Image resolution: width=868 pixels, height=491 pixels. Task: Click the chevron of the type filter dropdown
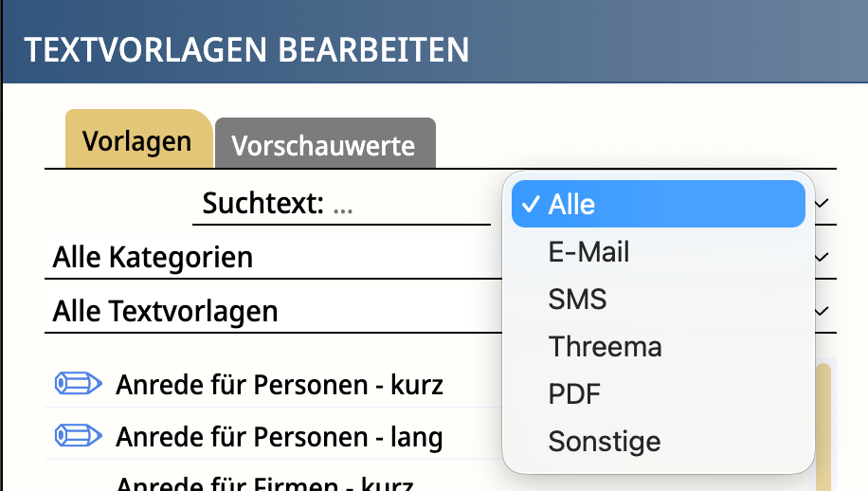click(x=823, y=203)
